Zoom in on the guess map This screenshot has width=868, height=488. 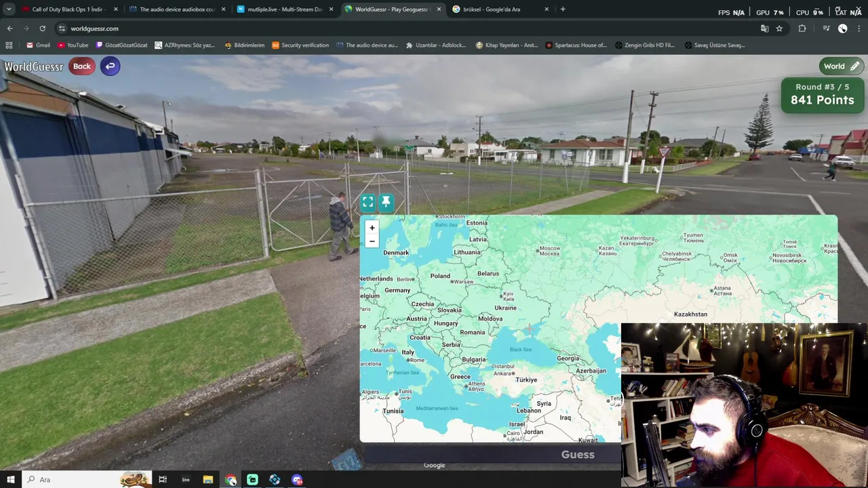pos(372,228)
